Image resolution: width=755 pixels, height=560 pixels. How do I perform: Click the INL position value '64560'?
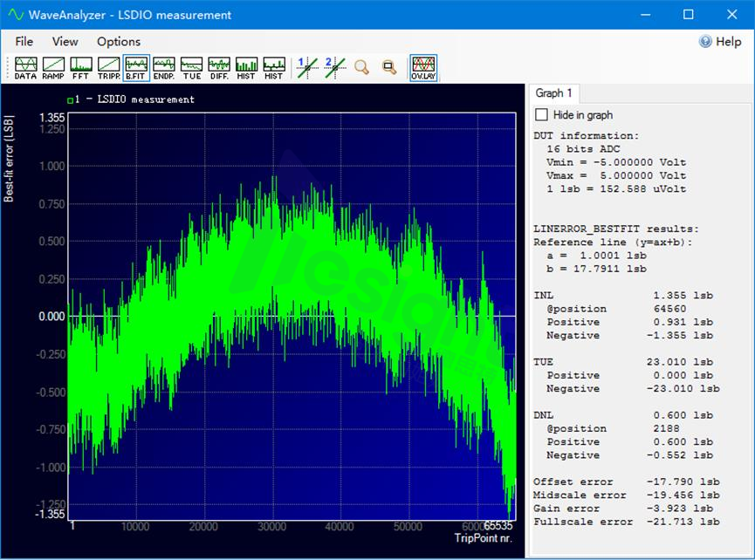[669, 309]
